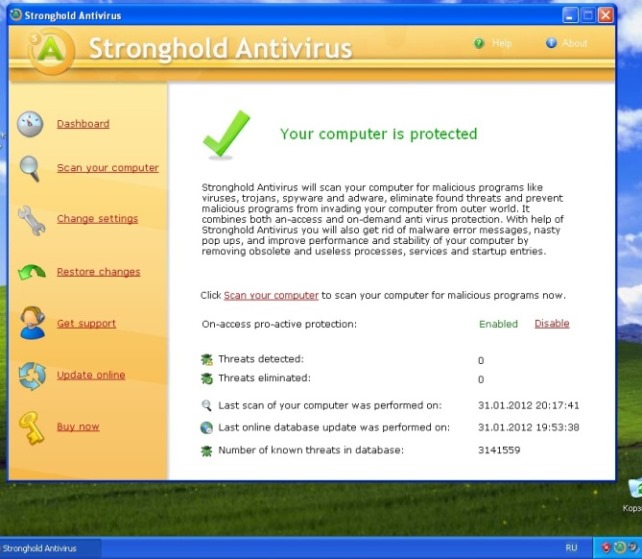Open Update online link
Image resolution: width=642 pixels, height=559 pixels.
[x=91, y=375]
